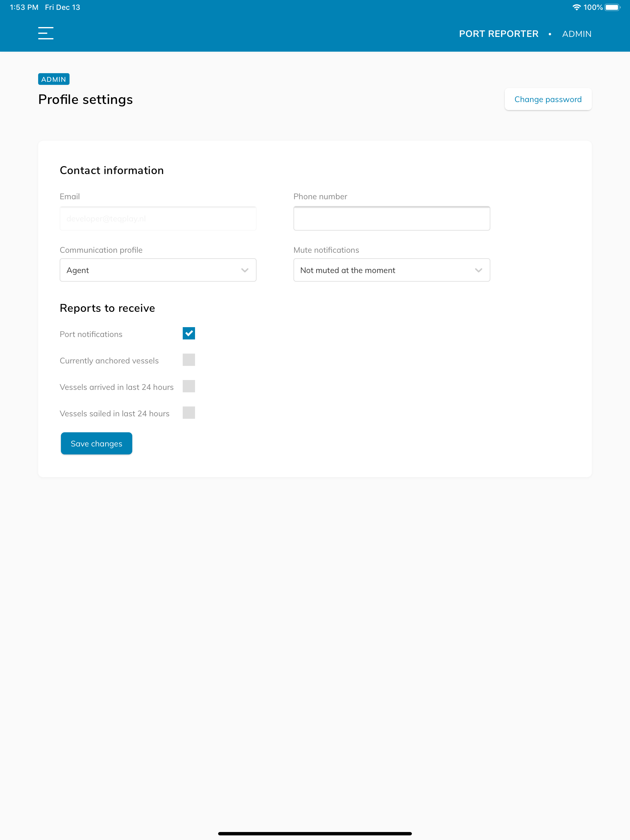Click the Change password button

pos(548,99)
